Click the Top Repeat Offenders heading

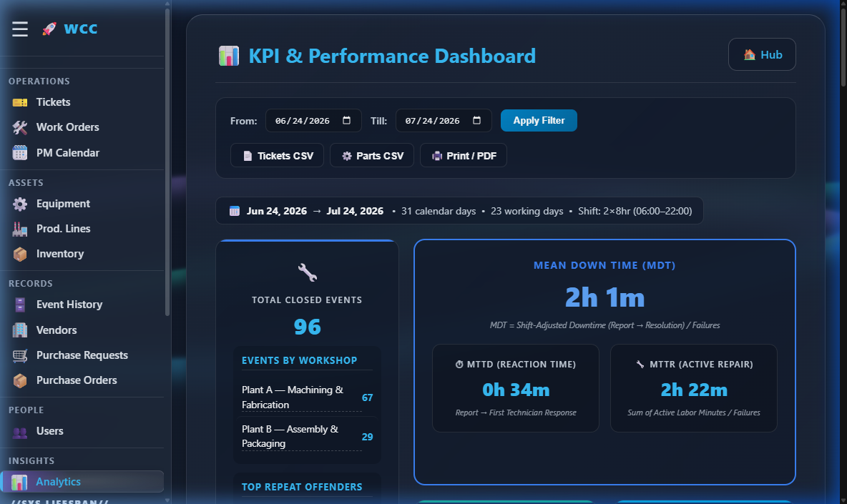coord(302,487)
